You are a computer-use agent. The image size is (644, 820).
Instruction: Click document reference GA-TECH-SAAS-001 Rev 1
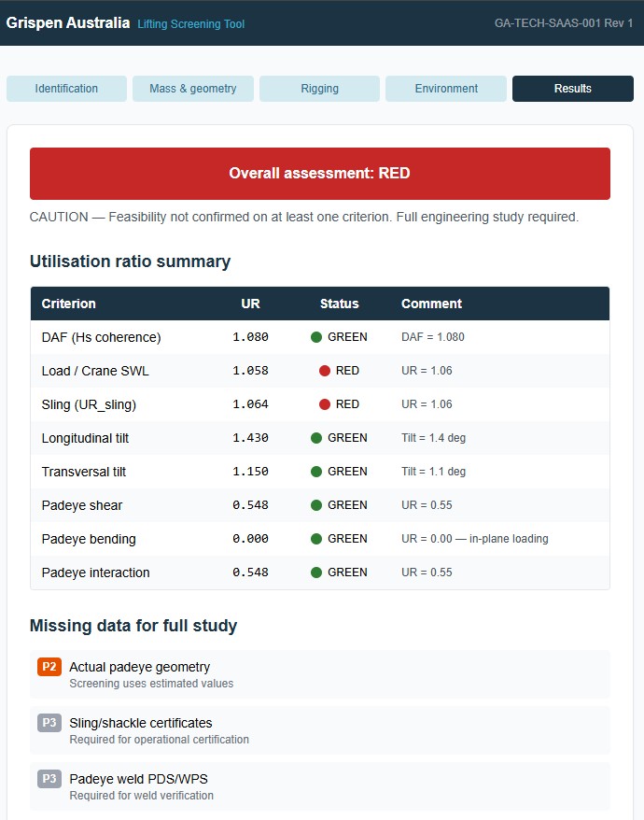[564, 23]
